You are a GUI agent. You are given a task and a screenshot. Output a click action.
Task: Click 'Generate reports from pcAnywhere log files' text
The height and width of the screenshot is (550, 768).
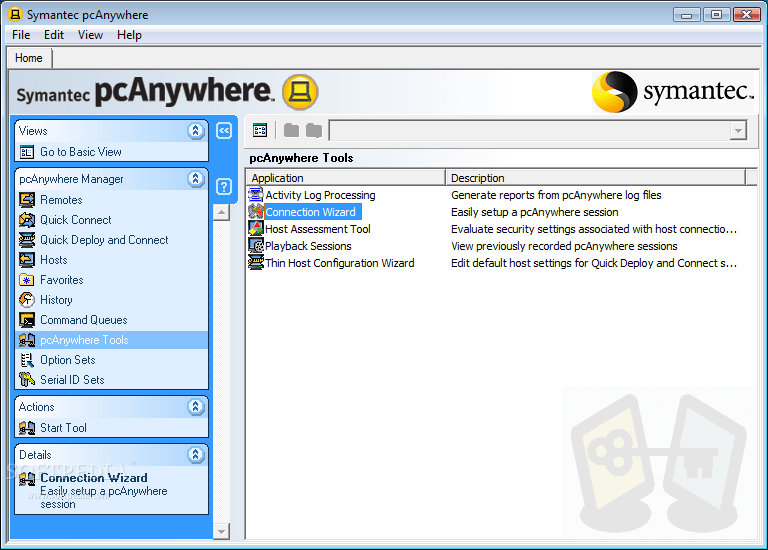[556, 195]
